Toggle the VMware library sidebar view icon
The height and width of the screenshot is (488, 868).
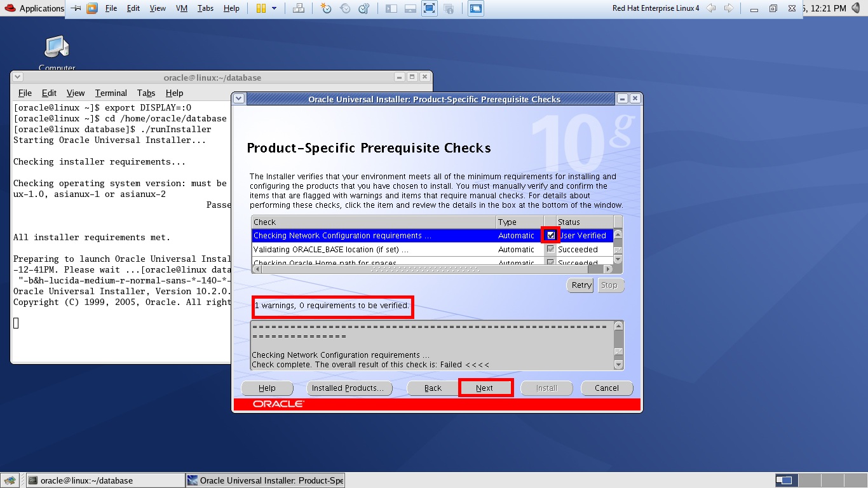391,8
